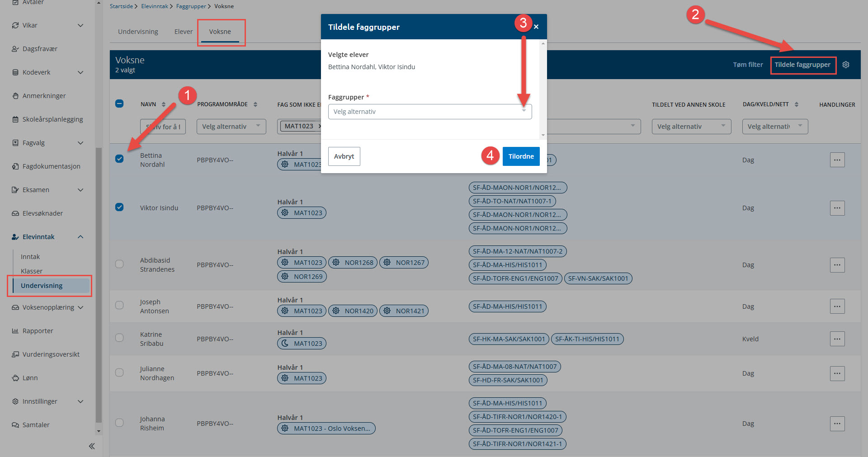Click the Elevsøknader inbox icon

(x=15, y=213)
